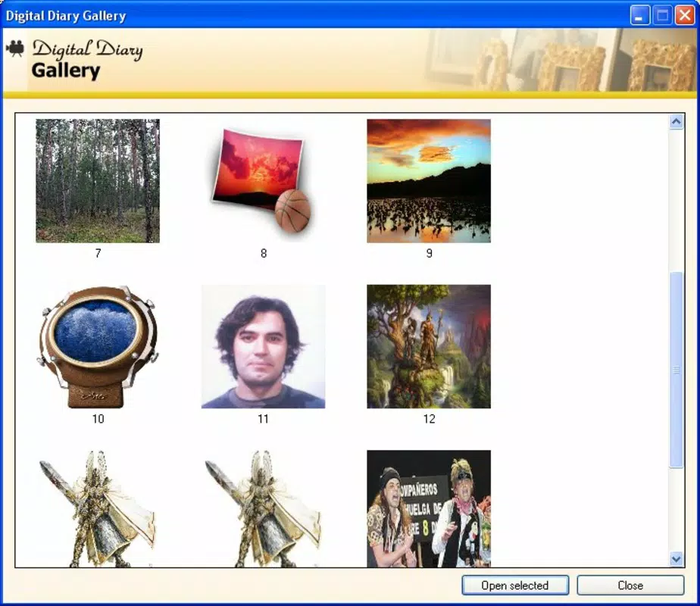This screenshot has height=606, width=700.
Task: Choose the man's portrait thumbnail numbered 11
Action: point(264,347)
